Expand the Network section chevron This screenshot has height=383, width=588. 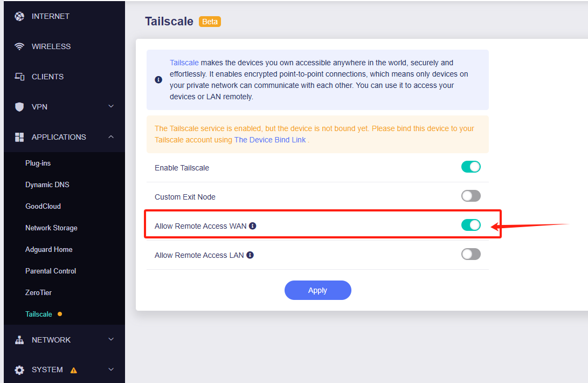(x=111, y=339)
